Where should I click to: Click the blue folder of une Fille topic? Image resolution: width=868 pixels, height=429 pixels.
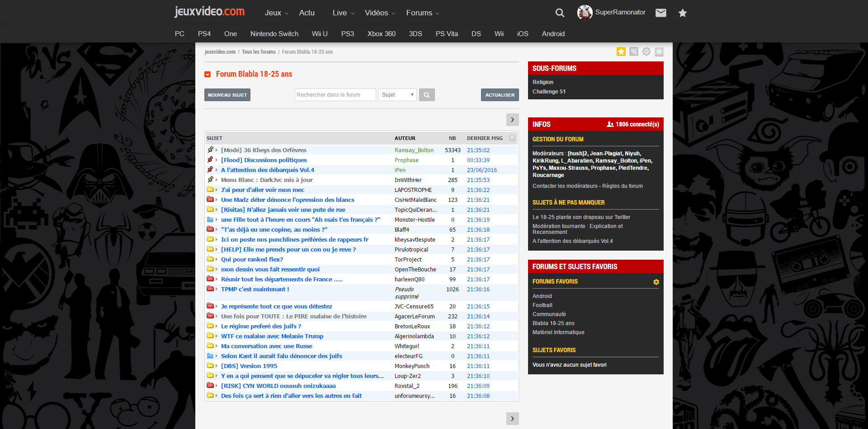pos(210,219)
